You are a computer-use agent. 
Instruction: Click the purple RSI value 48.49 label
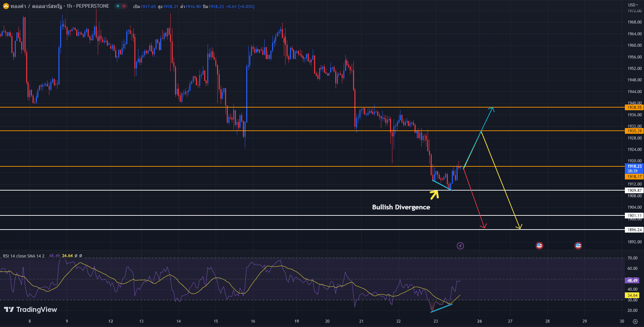(x=632, y=280)
